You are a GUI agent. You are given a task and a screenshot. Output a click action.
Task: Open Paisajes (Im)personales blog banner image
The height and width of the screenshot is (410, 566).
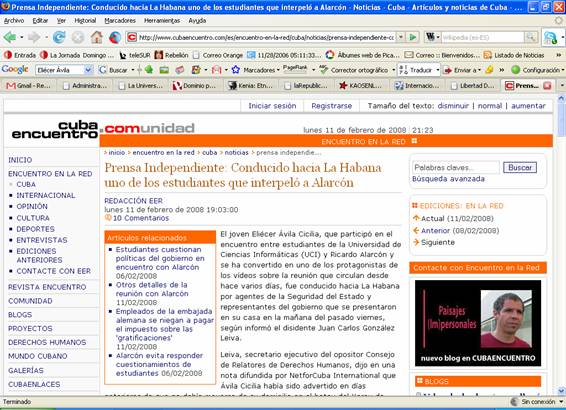pyautogui.click(x=478, y=323)
